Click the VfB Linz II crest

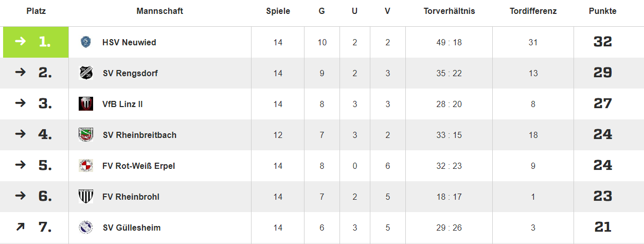coord(86,104)
